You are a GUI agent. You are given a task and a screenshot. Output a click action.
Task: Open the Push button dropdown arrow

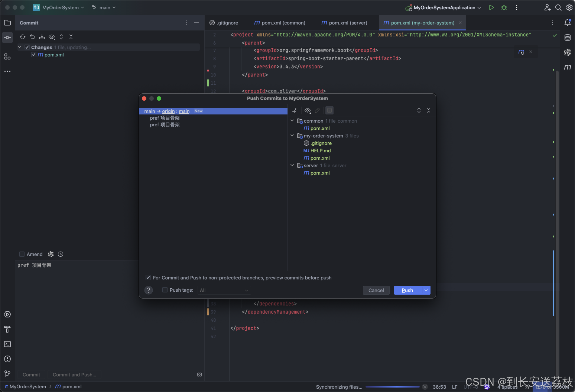pos(426,290)
